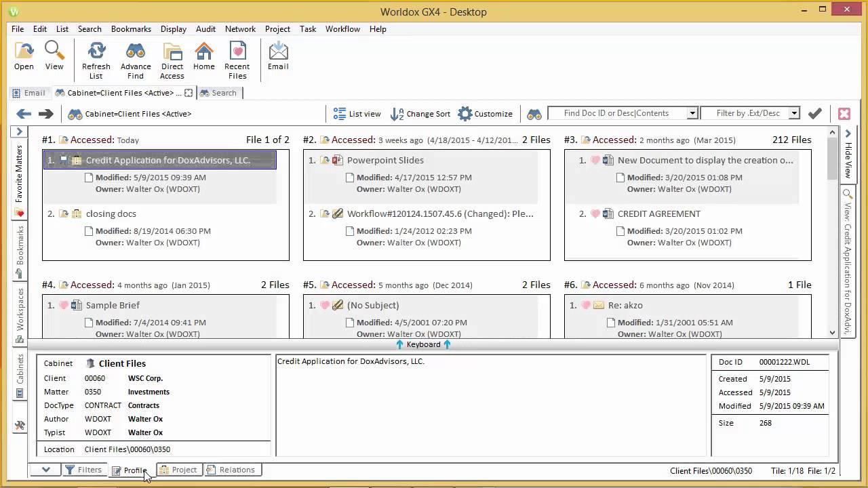The height and width of the screenshot is (488, 868).
Task: Open Direct Access folder
Action: (x=172, y=60)
